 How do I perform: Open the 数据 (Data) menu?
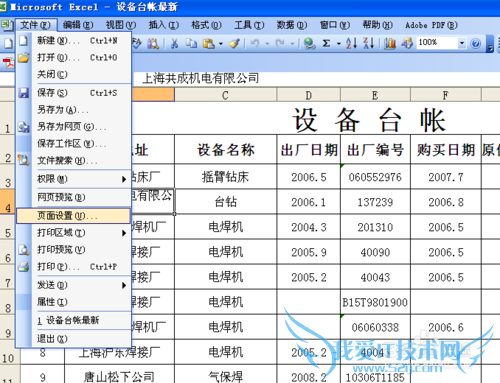292,25
